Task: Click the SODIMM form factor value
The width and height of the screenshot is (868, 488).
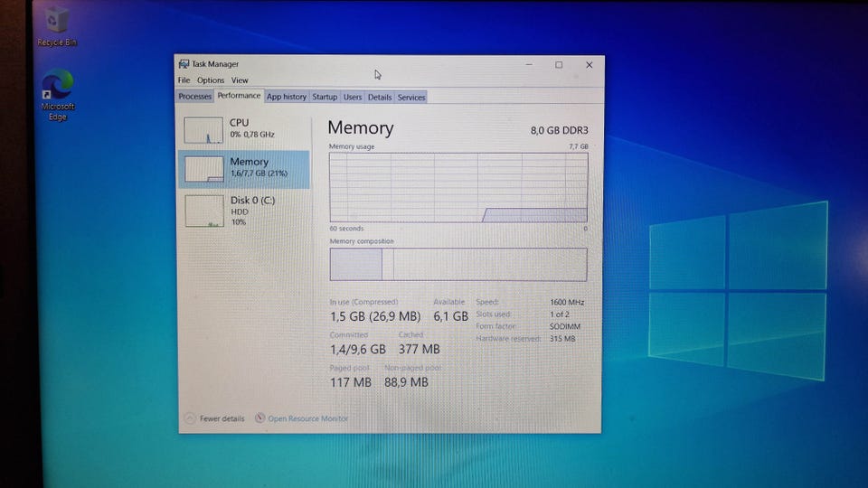Action: coord(564,326)
